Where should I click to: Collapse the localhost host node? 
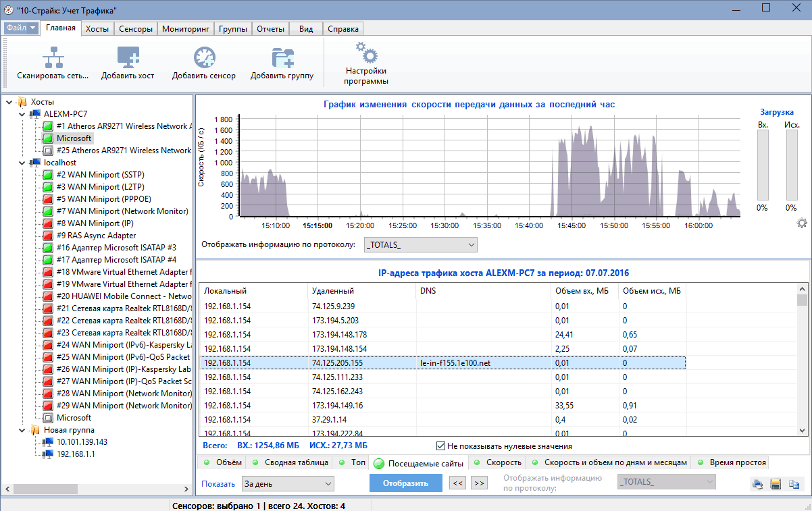tap(22, 163)
